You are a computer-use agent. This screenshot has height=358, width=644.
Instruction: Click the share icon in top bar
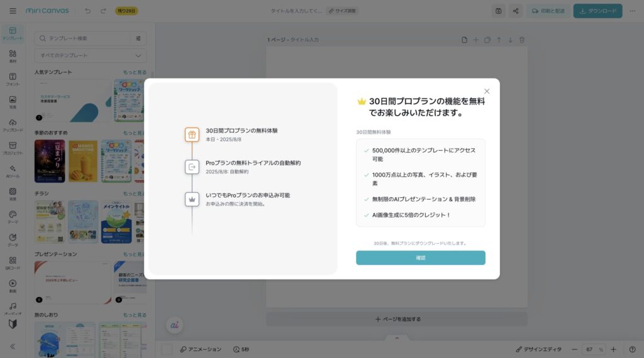(516, 11)
